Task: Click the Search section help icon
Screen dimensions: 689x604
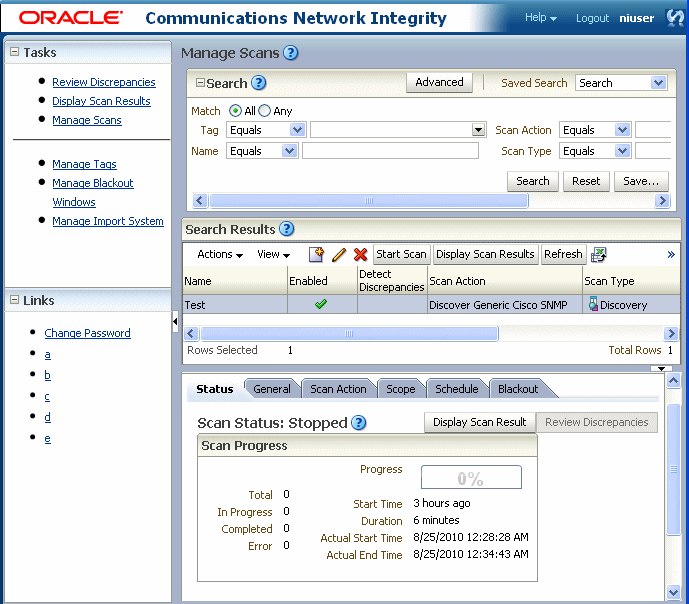Action: [x=259, y=83]
